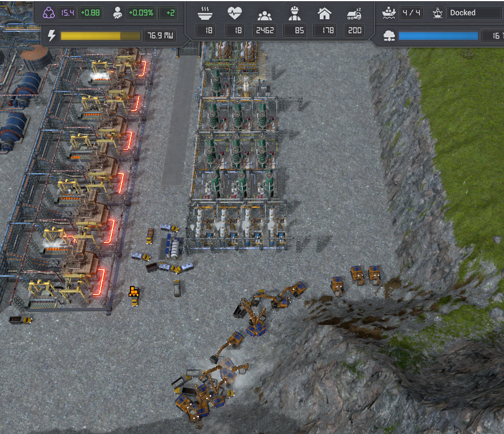Click the 4 / 4 ship count

click(411, 13)
